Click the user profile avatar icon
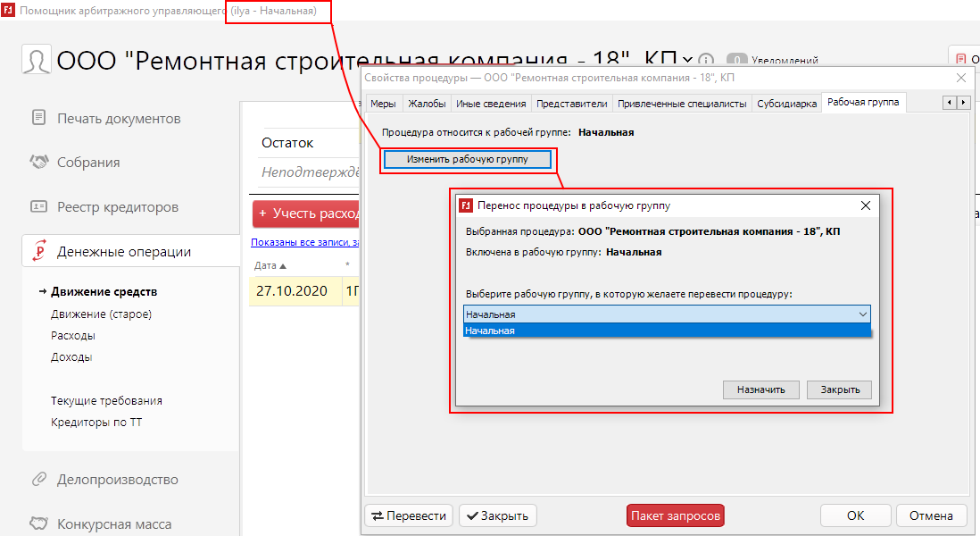980x536 pixels. click(x=37, y=61)
